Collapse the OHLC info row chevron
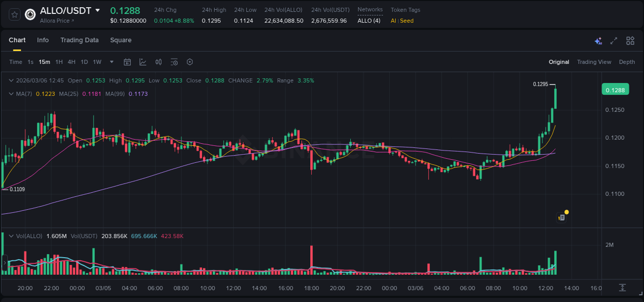This screenshot has width=644, height=302. pos(11,80)
